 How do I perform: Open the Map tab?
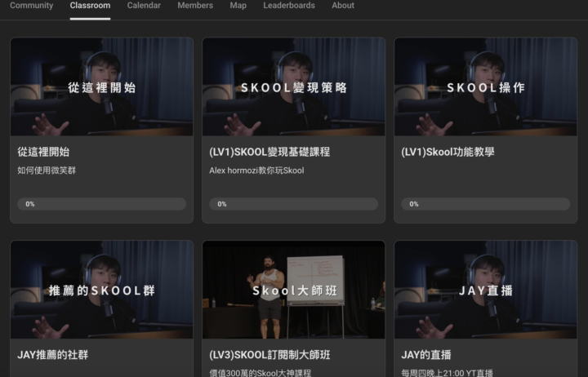pyautogui.click(x=238, y=6)
